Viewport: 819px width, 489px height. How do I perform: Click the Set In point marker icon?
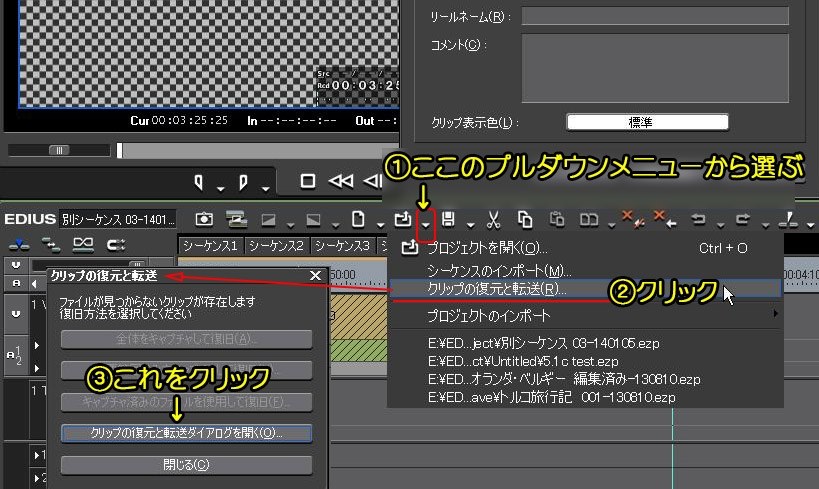pyautogui.click(x=198, y=182)
